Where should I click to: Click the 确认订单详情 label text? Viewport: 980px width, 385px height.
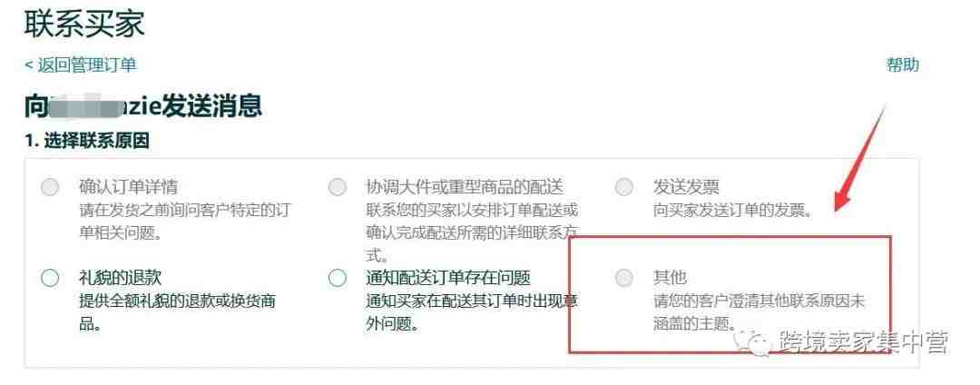[128, 187]
